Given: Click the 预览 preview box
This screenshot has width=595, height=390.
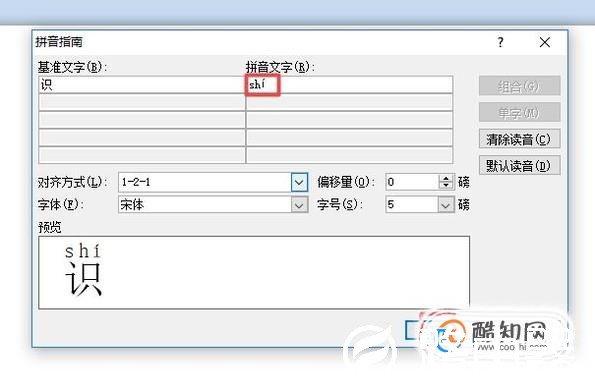Looking at the screenshot, I should click(x=254, y=272).
